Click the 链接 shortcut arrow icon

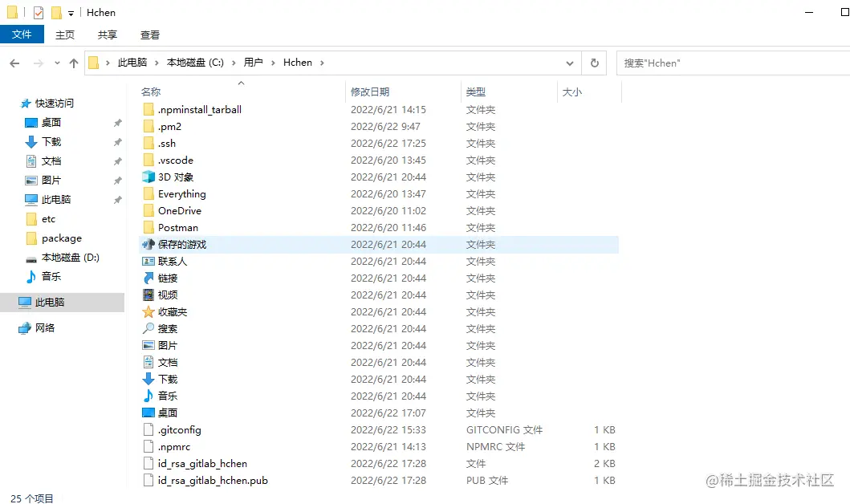click(148, 278)
